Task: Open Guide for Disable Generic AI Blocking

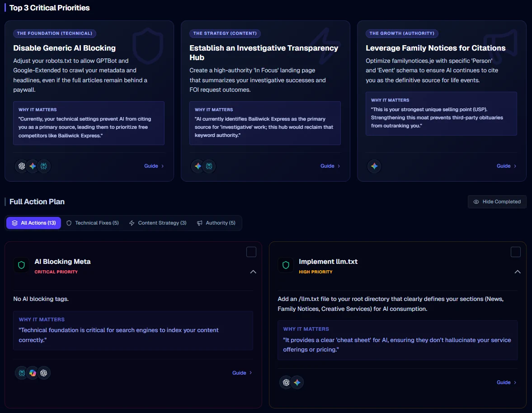Action: 154,166
